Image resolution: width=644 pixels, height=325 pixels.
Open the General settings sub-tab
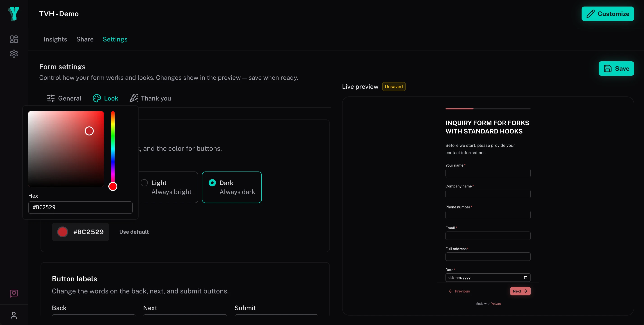coord(64,98)
